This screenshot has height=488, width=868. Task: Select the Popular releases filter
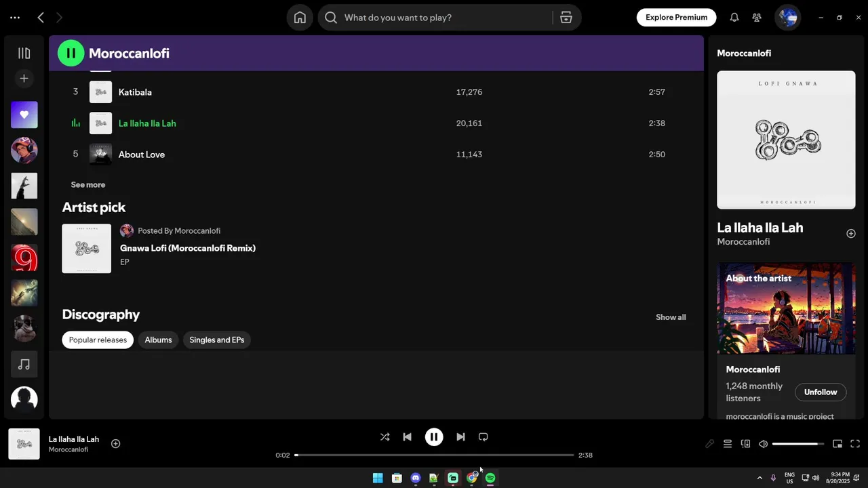pyautogui.click(x=98, y=340)
